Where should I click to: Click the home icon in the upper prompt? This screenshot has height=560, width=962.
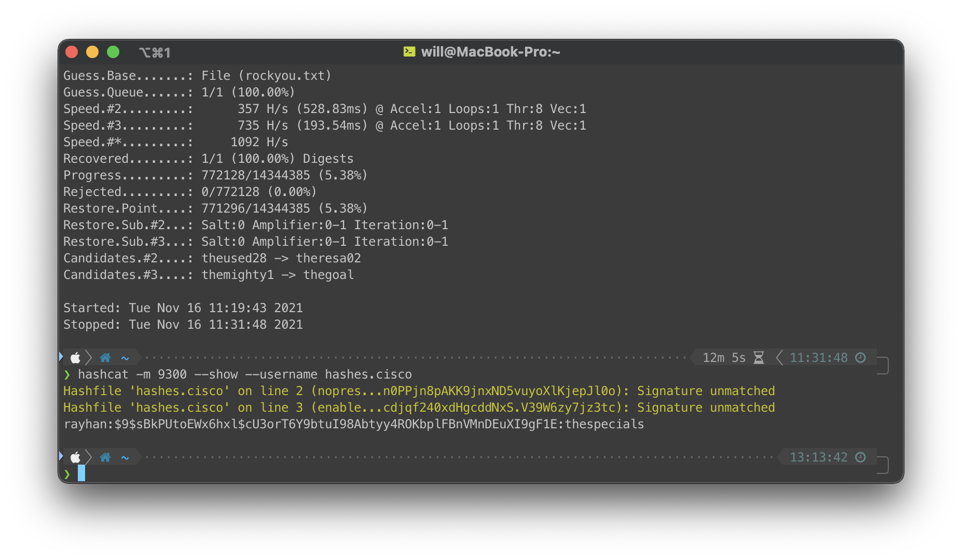pyautogui.click(x=105, y=358)
